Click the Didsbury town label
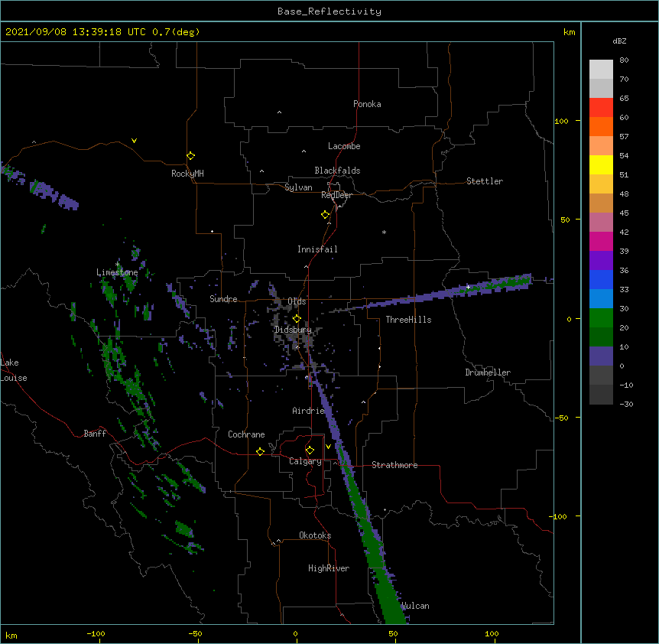Viewport: 659px width, 644px height. click(293, 330)
